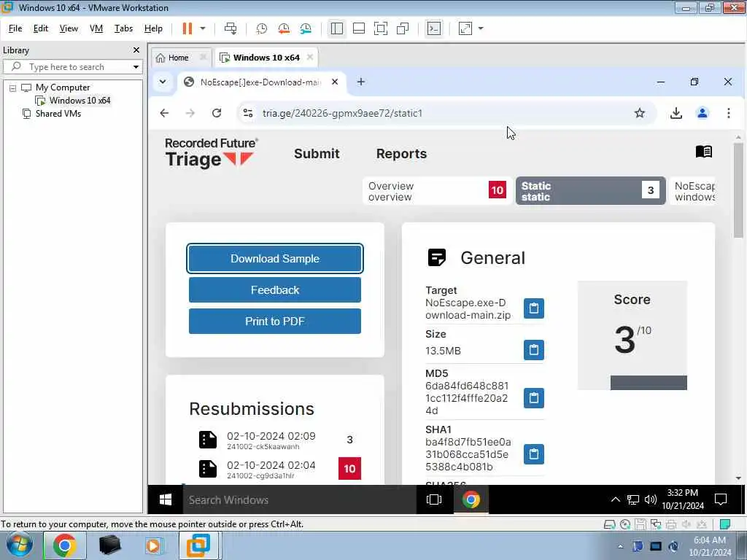
Task: Open the stretch guest dropdown arrow
Action: (x=481, y=28)
